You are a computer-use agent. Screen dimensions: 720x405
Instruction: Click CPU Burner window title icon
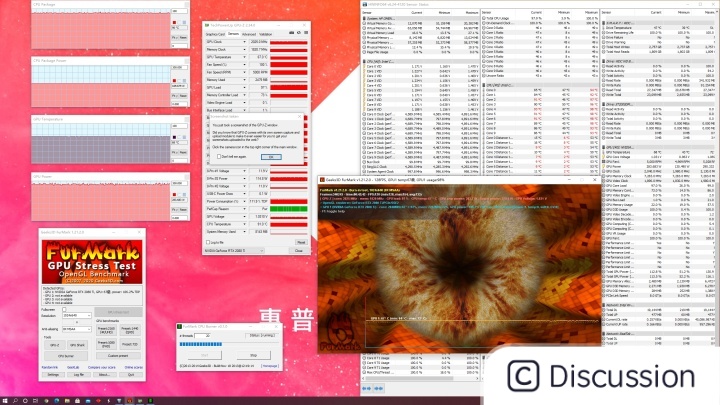(180, 326)
